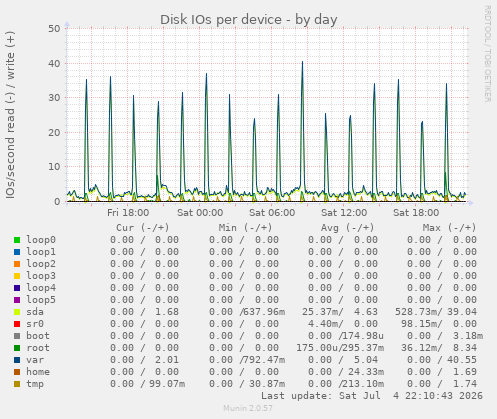
Task: Click the var current write value '2.01'
Action: pyautogui.click(x=167, y=360)
